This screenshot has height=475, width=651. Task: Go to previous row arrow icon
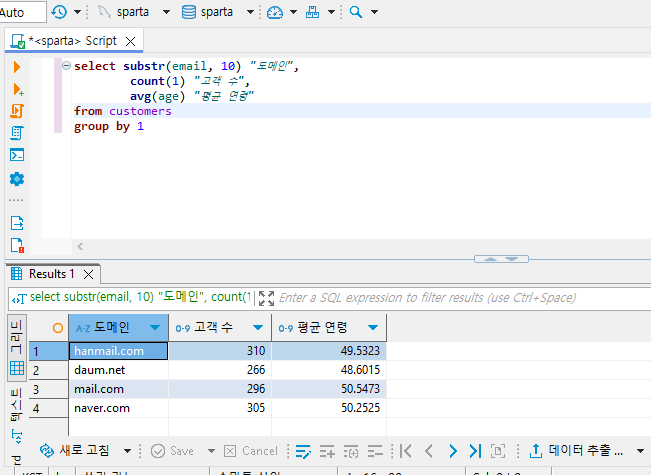click(x=429, y=451)
